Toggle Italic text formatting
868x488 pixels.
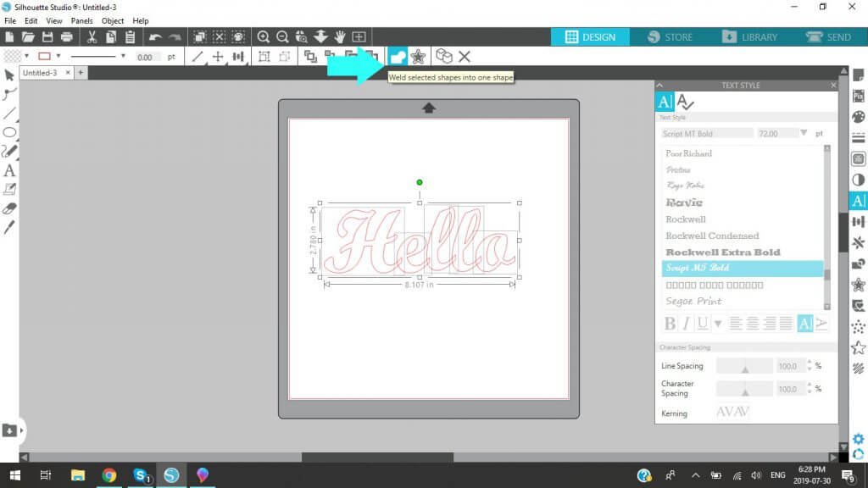pyautogui.click(x=687, y=323)
